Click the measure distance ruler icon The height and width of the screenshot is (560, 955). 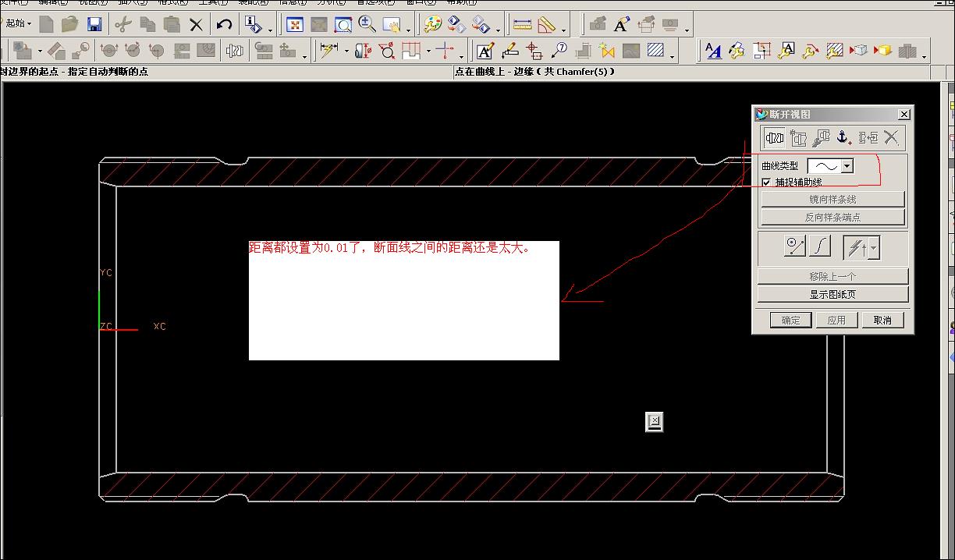click(x=522, y=24)
